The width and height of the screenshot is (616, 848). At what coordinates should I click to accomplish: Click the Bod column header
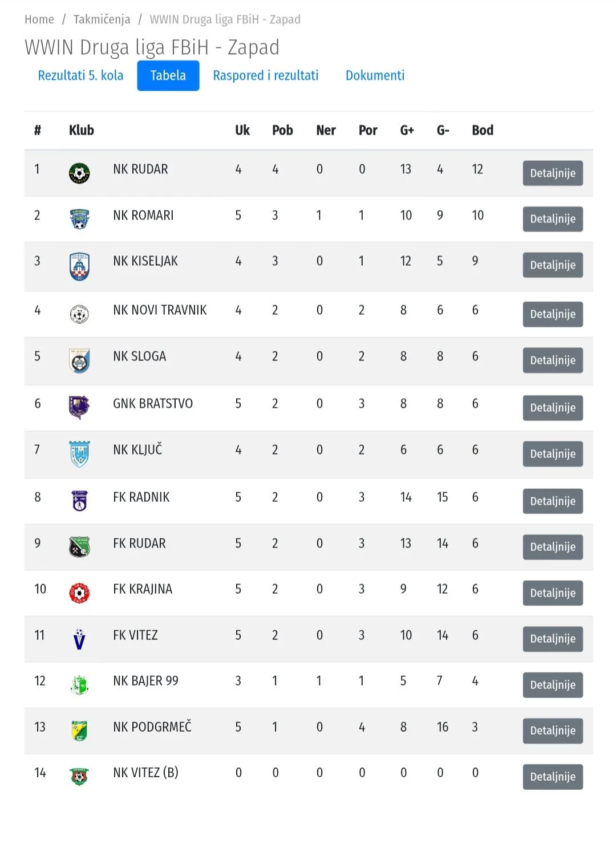point(483,130)
